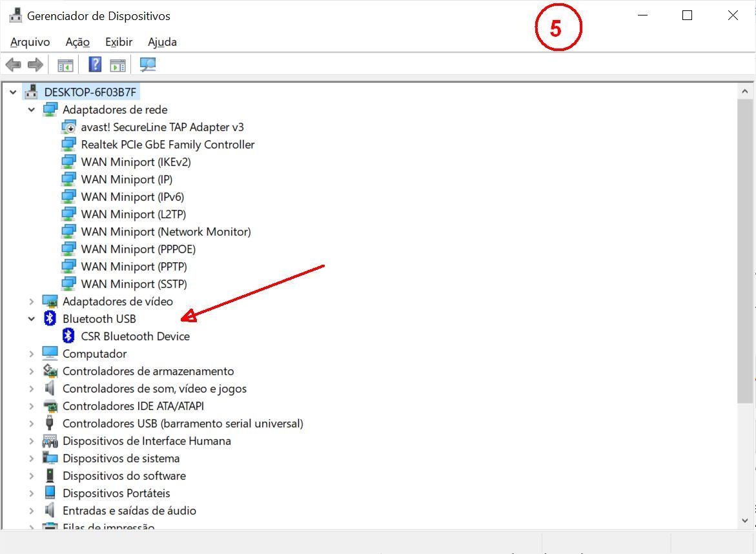The image size is (756, 554).
Task: Click the Controladores IDE ATA/ATAPI icon
Action: [x=50, y=406]
